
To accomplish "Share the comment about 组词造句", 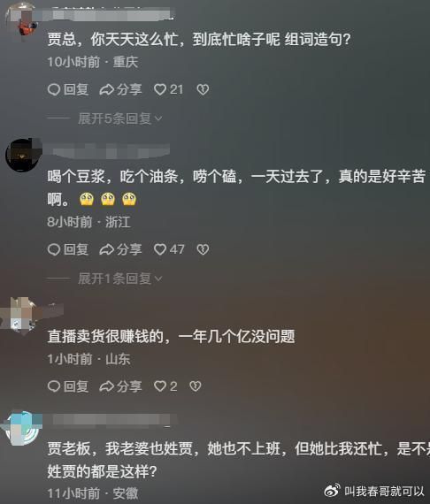I will pyautogui.click(x=120, y=89).
